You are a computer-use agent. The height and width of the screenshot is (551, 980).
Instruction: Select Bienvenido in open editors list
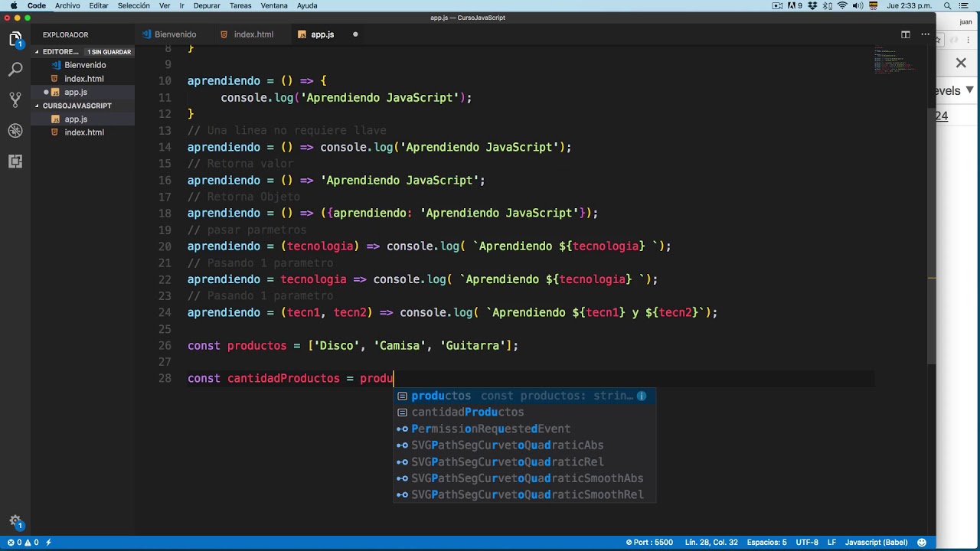[x=84, y=65]
